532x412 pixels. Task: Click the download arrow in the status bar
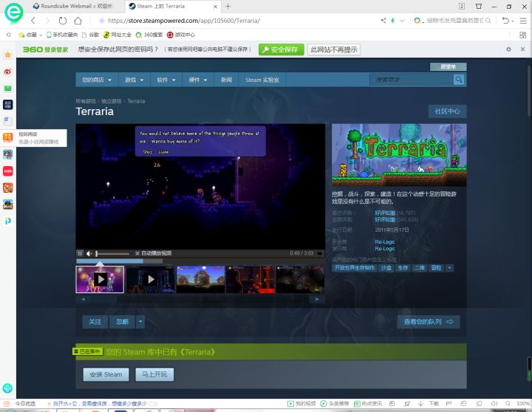pyautogui.click(x=420, y=404)
